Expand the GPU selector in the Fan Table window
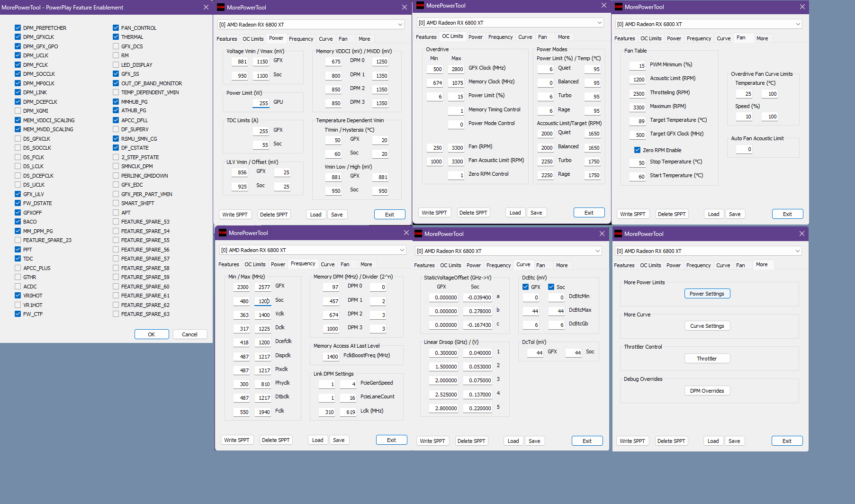Screen dimensions: 855x504 click(709, 24)
